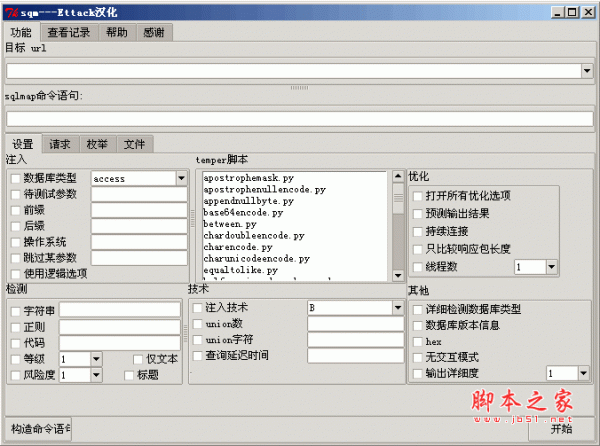
Task: Select apostrophemask.py in tamper list
Action: point(249,178)
